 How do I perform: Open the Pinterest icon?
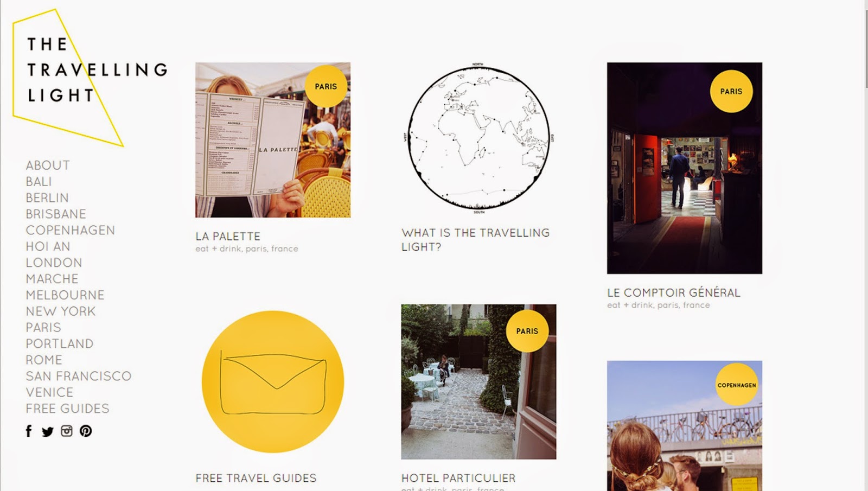click(x=86, y=431)
